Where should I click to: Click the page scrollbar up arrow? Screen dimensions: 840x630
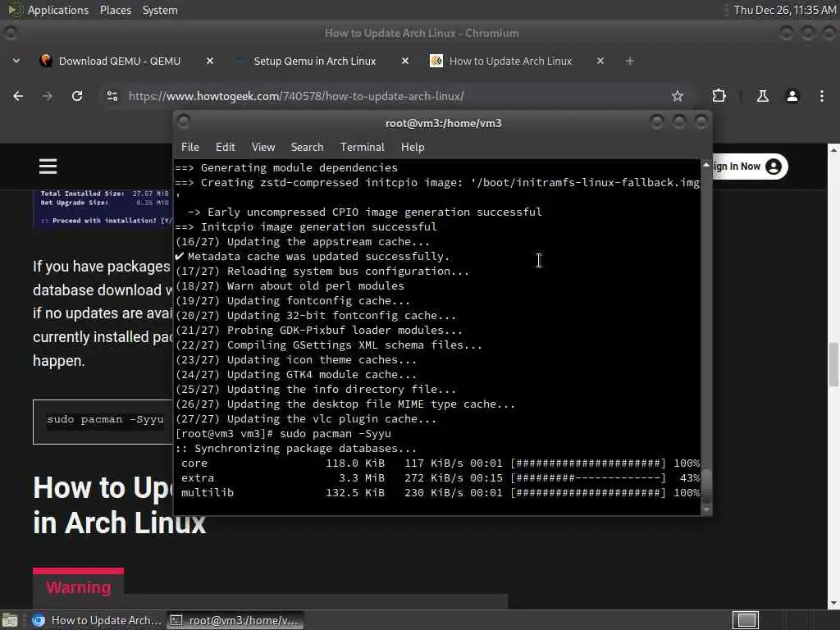pos(833,150)
